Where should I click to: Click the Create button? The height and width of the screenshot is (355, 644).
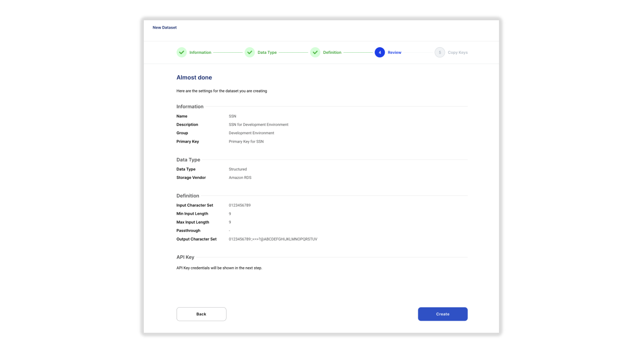442,314
